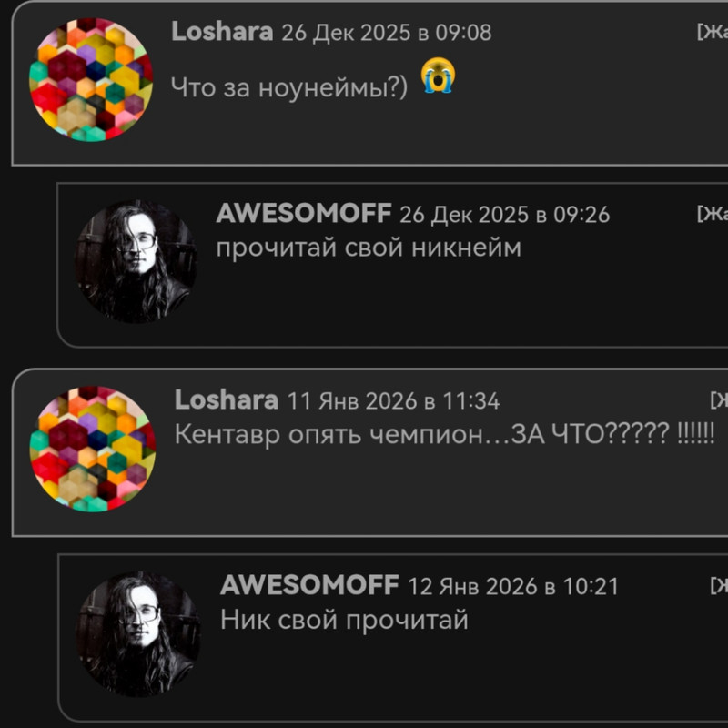This screenshot has width=728, height=728.
Task: Click the timestamp '26 Дек 2025 в 09:08'
Action: click(386, 33)
